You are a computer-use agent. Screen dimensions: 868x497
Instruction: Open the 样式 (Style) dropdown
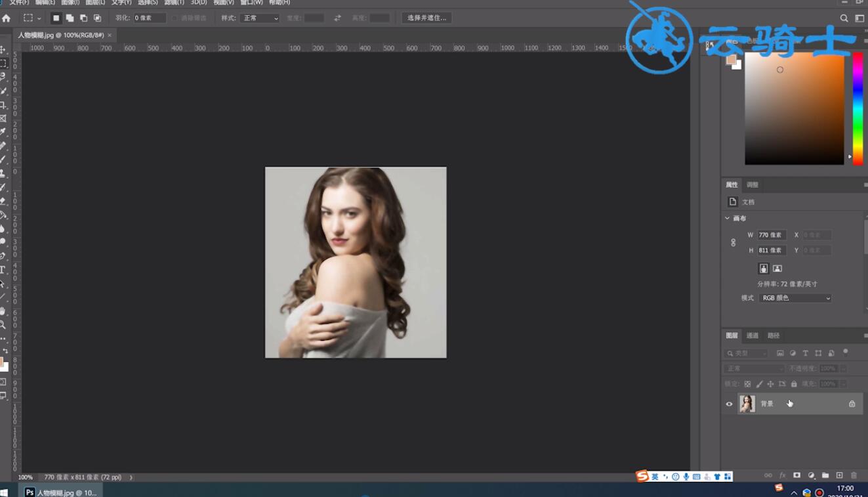point(259,18)
